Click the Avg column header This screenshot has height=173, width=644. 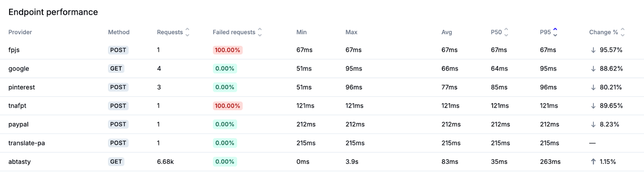(x=447, y=32)
